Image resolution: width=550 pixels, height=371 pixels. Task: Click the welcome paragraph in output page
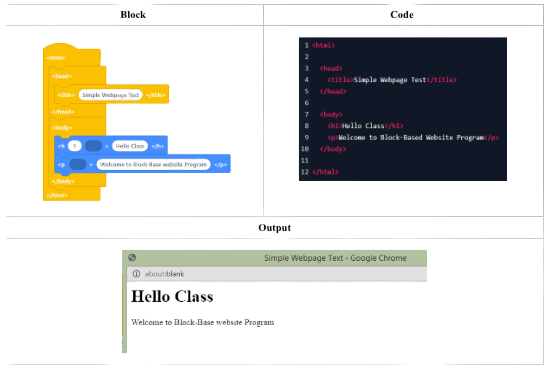point(203,322)
